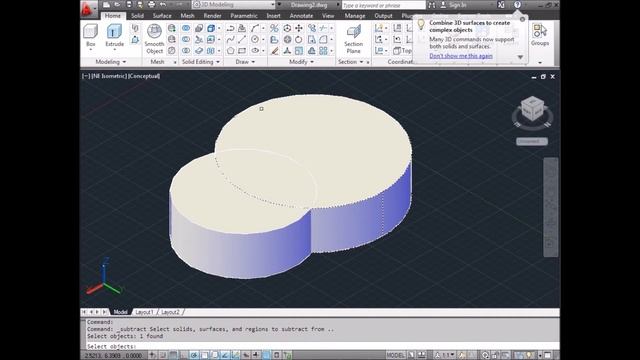640x360 pixels.
Task: Open the ViewCube Unnamed UCS dropdown
Action: pyautogui.click(x=532, y=141)
